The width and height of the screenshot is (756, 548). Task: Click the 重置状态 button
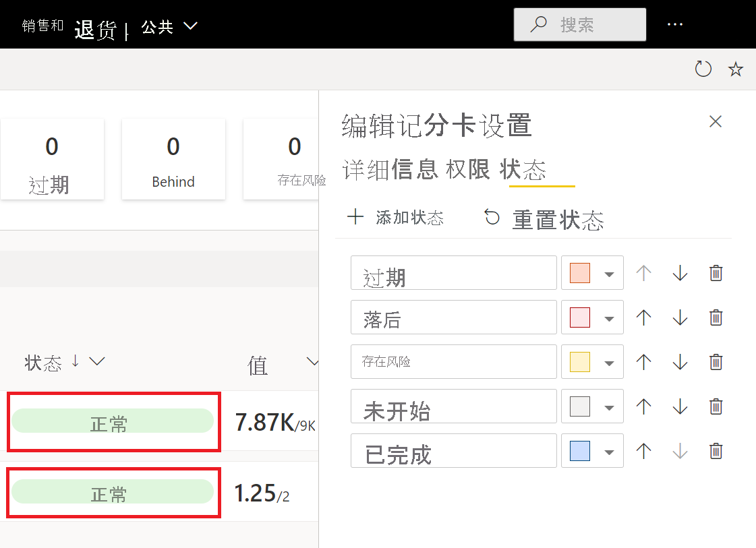point(544,219)
